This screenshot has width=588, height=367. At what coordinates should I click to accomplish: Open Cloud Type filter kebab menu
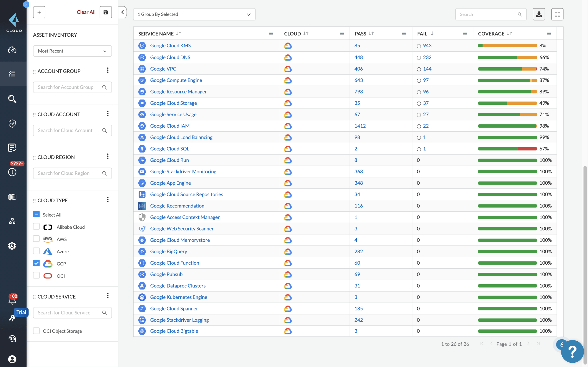click(108, 199)
